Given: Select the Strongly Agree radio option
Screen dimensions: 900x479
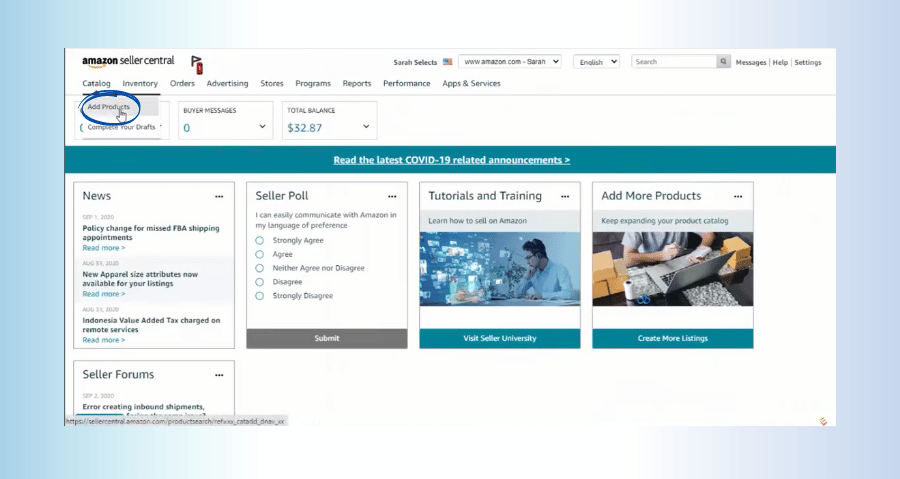Looking at the screenshot, I should click(x=259, y=240).
